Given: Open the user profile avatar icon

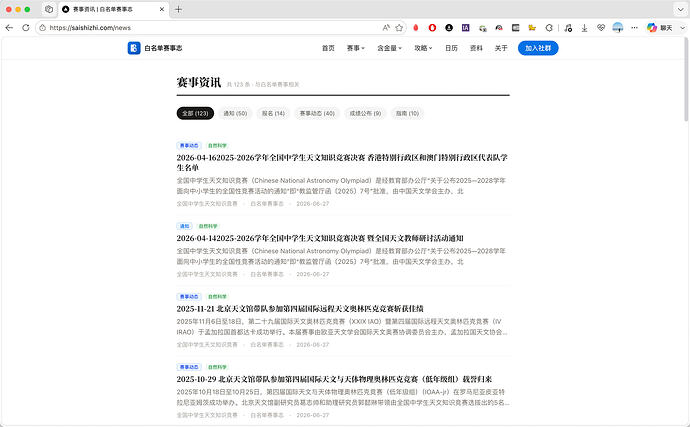Looking at the screenshot, I should pyautogui.click(x=618, y=28).
